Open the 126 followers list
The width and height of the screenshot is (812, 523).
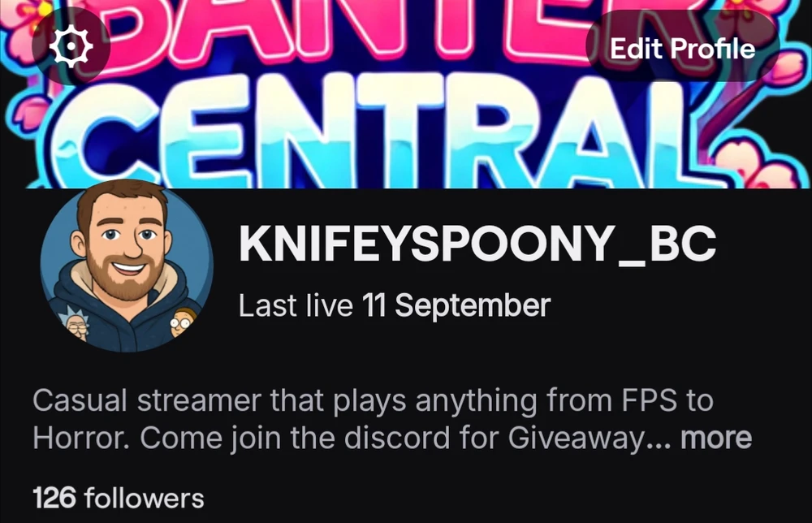pyautogui.click(x=119, y=498)
